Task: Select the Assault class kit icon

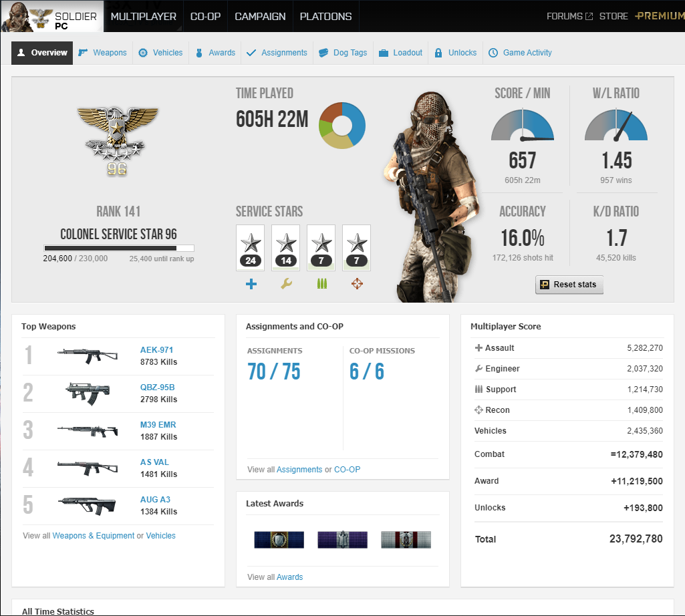Action: [x=251, y=283]
